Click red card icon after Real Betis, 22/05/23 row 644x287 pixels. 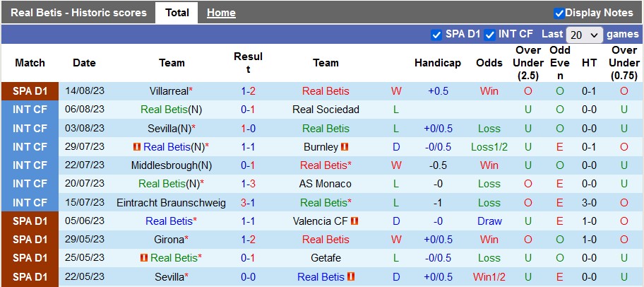click(x=352, y=276)
